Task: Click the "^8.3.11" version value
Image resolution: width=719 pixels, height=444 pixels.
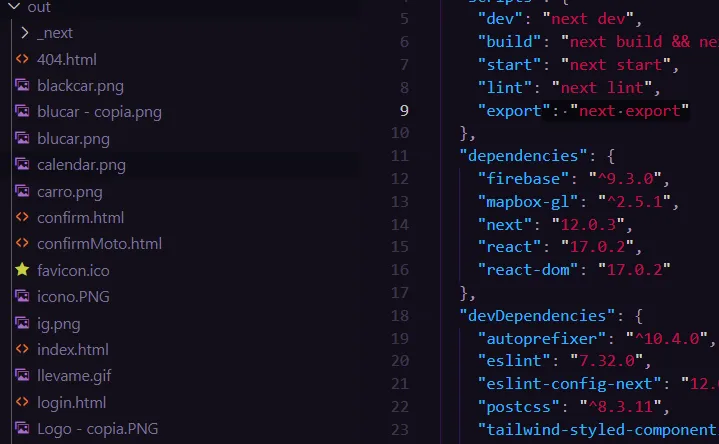Action: (621, 407)
